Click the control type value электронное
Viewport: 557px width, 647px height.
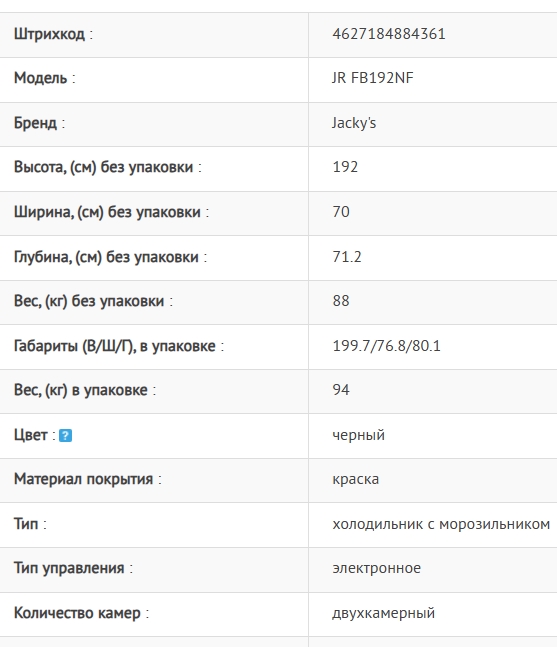coord(376,568)
